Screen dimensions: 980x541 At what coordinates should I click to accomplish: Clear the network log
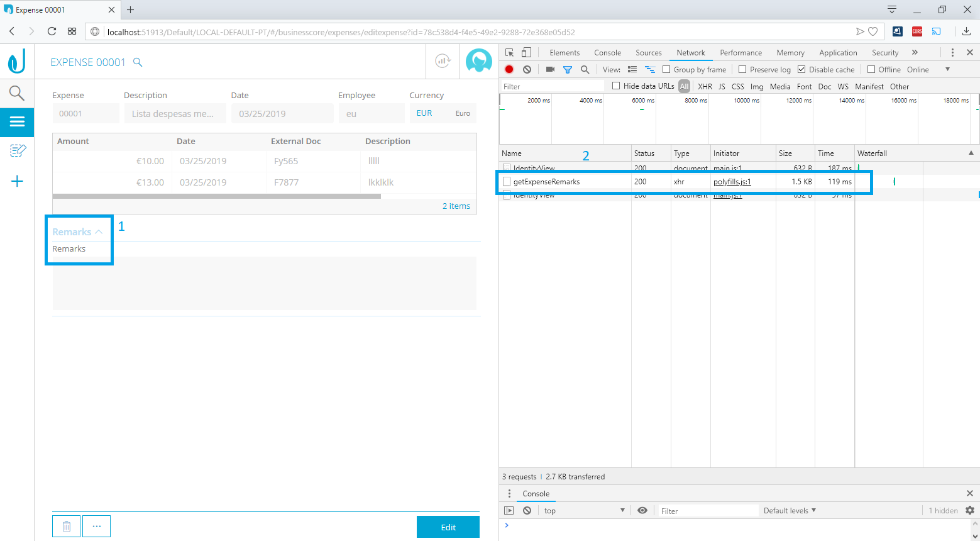click(x=527, y=69)
